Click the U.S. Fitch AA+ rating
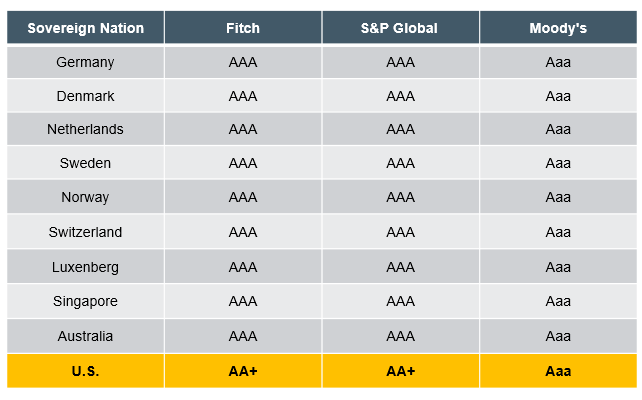The width and height of the screenshot is (642, 400). tap(243, 371)
